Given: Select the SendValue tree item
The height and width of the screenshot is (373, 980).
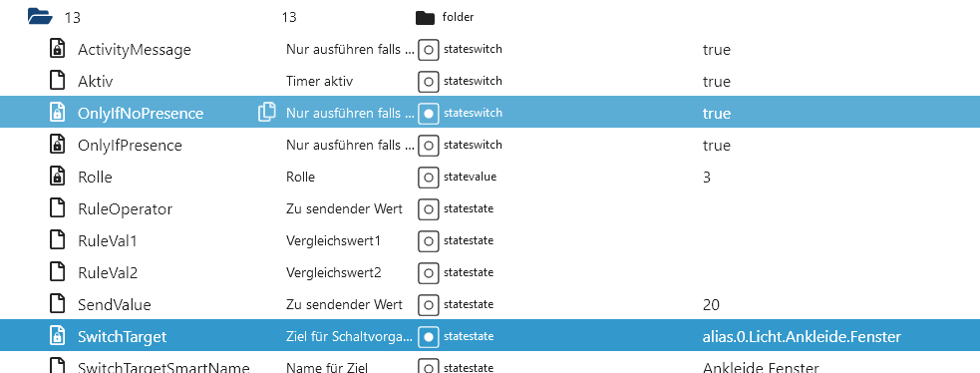Looking at the screenshot, I should (x=115, y=305).
